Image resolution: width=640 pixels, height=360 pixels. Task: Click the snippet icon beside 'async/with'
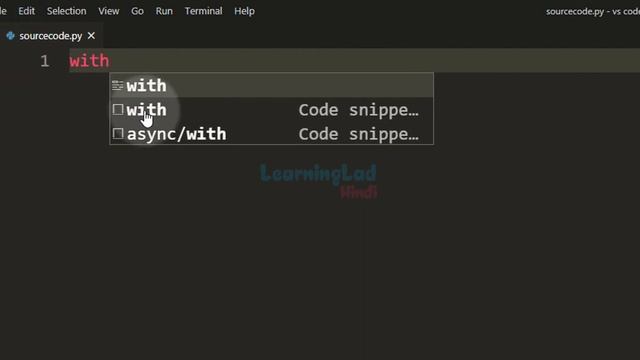click(118, 133)
